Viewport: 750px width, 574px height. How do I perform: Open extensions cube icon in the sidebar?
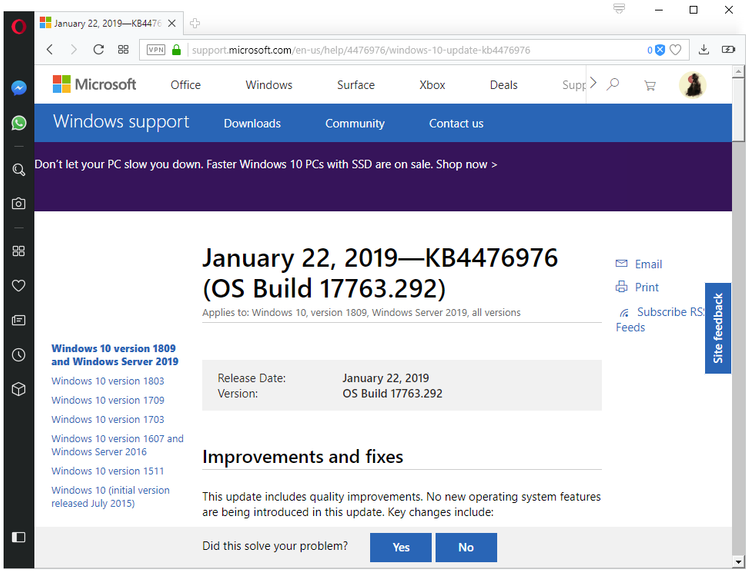click(x=19, y=389)
